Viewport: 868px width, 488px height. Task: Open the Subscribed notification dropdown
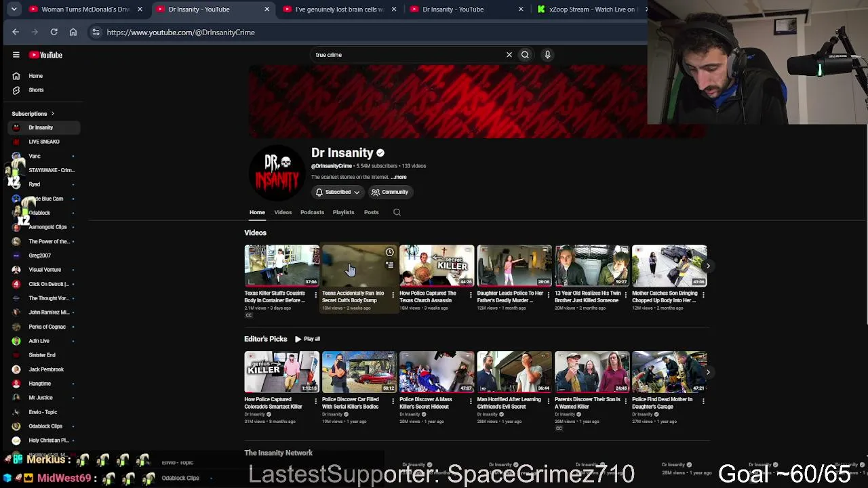pos(338,192)
